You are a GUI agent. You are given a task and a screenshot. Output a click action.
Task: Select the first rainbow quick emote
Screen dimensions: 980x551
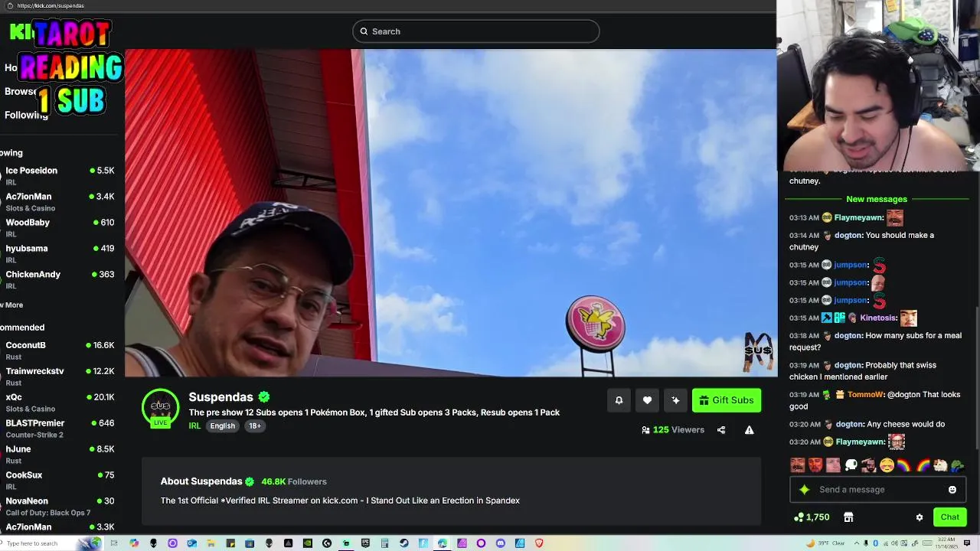[904, 465]
